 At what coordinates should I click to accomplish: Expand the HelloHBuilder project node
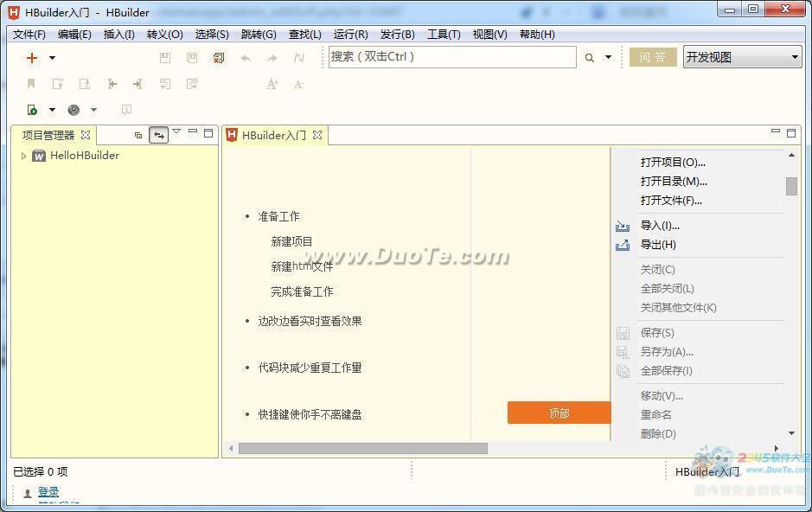pyautogui.click(x=23, y=156)
